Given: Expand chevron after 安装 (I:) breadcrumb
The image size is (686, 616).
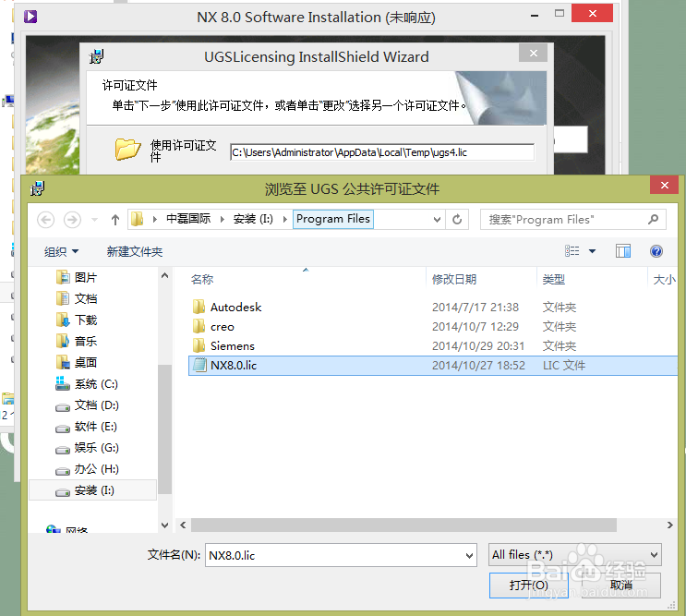Looking at the screenshot, I should click(x=285, y=219).
